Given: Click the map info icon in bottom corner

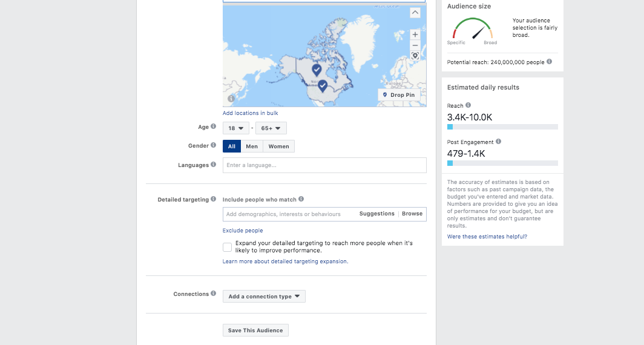Looking at the screenshot, I should [x=231, y=99].
